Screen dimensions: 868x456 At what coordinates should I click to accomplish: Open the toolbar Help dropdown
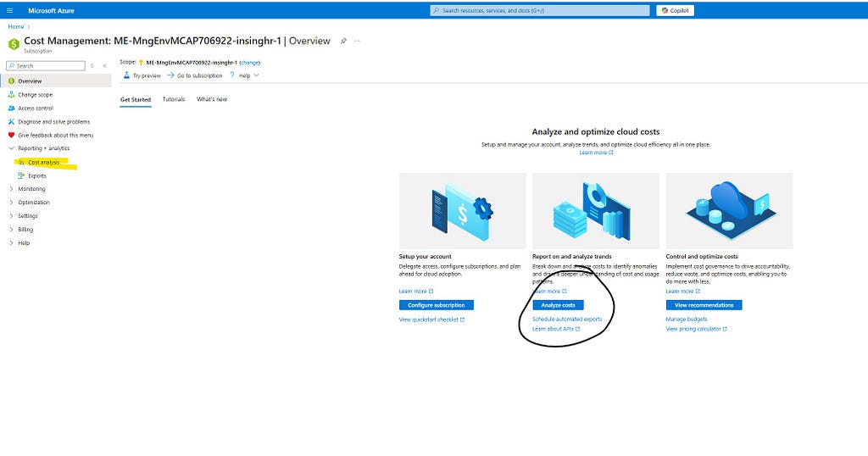point(244,75)
